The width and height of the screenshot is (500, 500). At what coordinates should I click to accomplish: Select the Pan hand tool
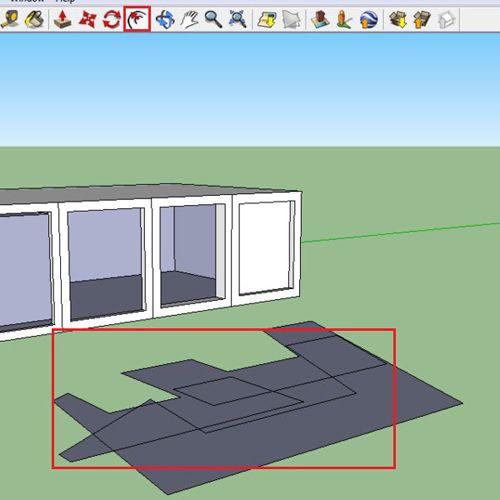(x=189, y=19)
